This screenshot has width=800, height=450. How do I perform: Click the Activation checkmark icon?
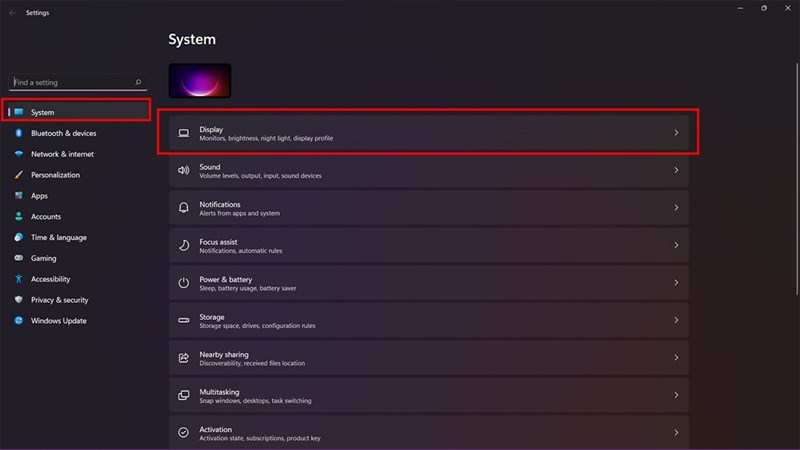pyautogui.click(x=184, y=432)
